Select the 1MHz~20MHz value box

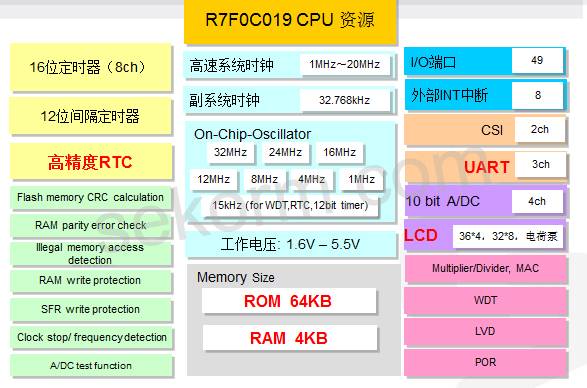pyautogui.click(x=345, y=64)
